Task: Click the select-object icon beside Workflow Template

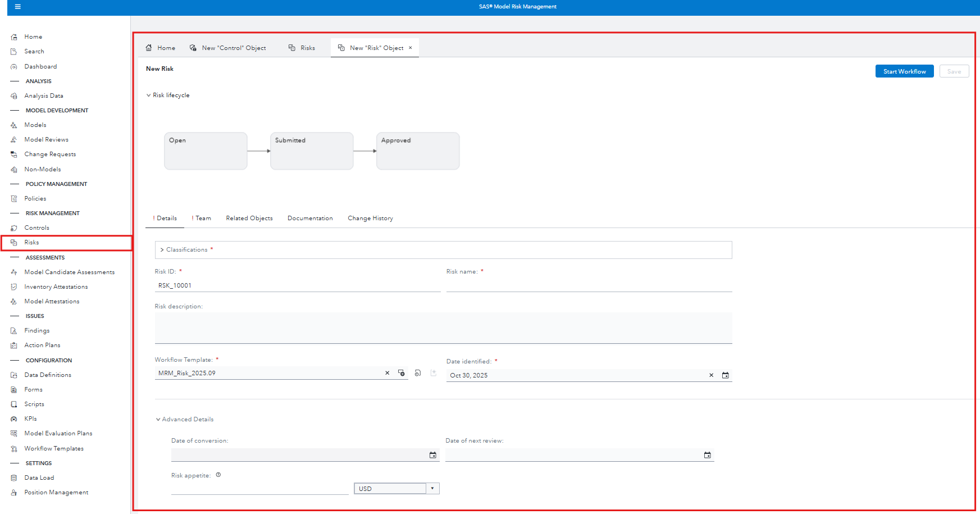Action: coord(402,373)
